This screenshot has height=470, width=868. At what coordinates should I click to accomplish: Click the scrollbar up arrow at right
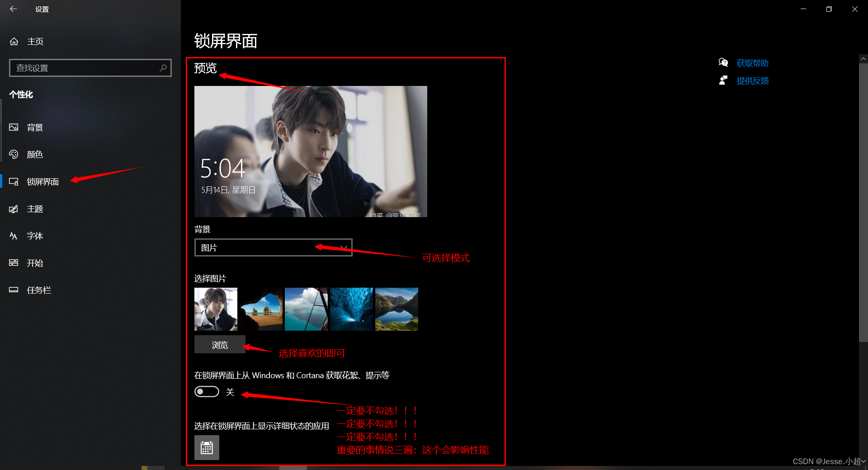pyautogui.click(x=863, y=59)
